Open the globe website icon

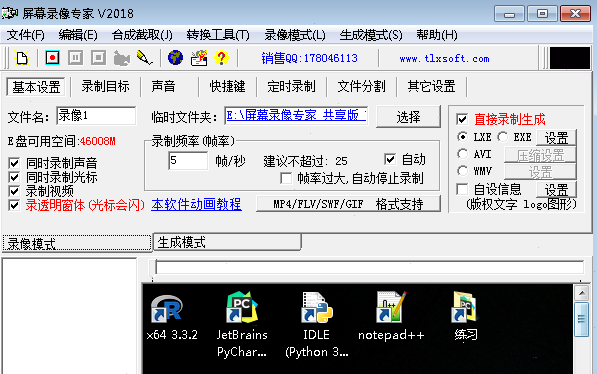175,58
